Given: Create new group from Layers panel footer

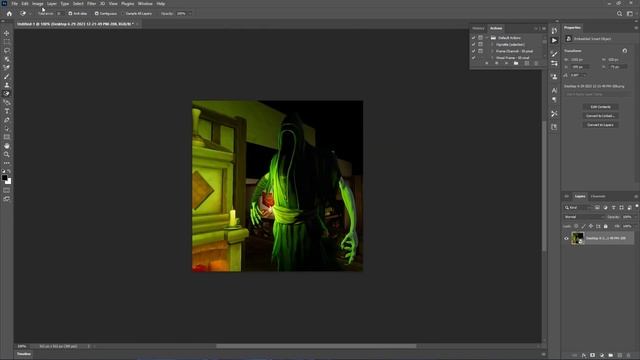Looking at the screenshot, I should coord(611,355).
